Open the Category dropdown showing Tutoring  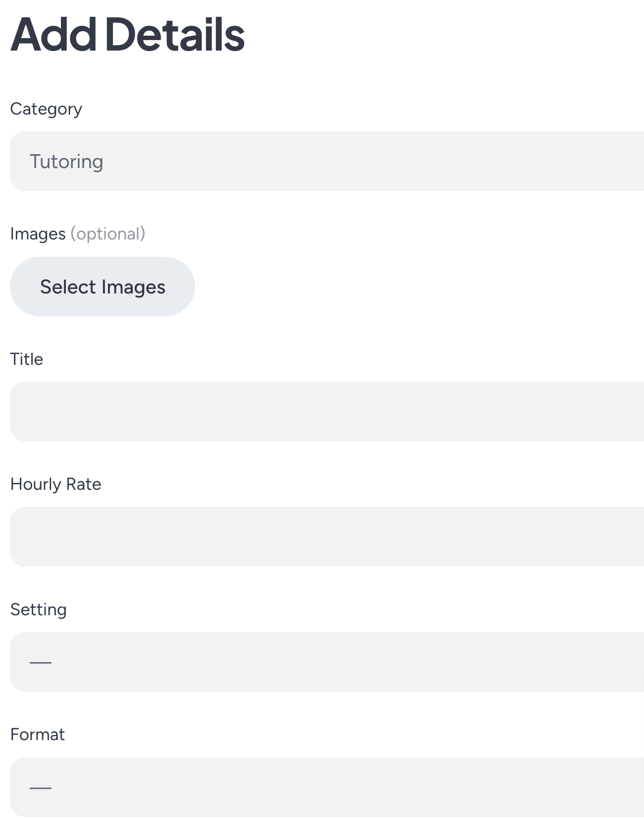click(x=322, y=161)
